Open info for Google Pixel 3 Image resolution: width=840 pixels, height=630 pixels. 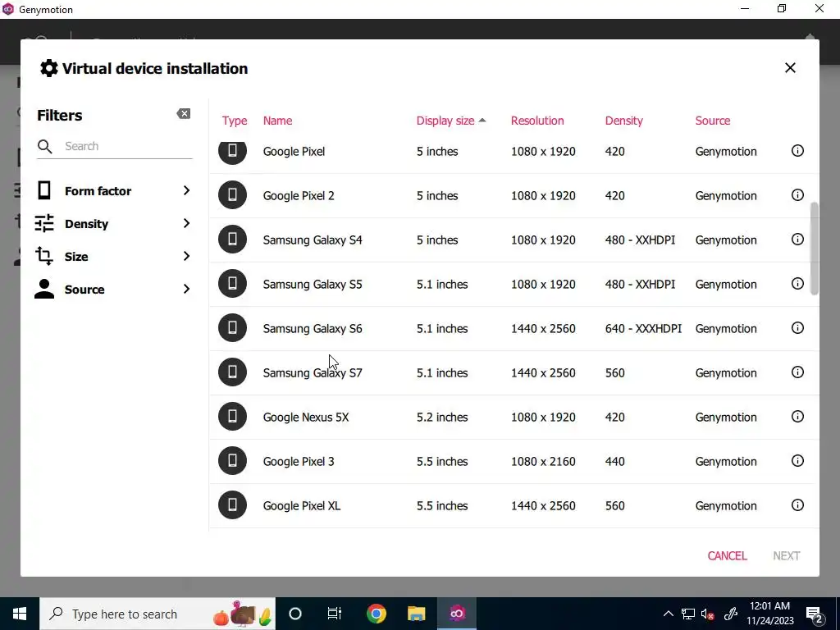pyautogui.click(x=797, y=461)
